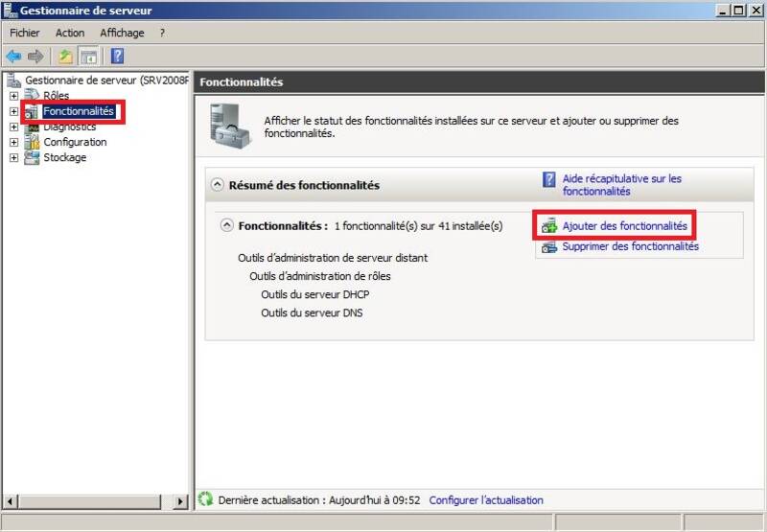767x532 pixels.
Task: Click the Configurer l'actualisation link
Action: point(486,500)
